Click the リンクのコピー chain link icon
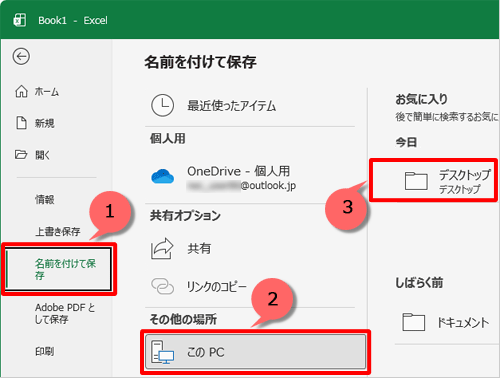 point(162,286)
